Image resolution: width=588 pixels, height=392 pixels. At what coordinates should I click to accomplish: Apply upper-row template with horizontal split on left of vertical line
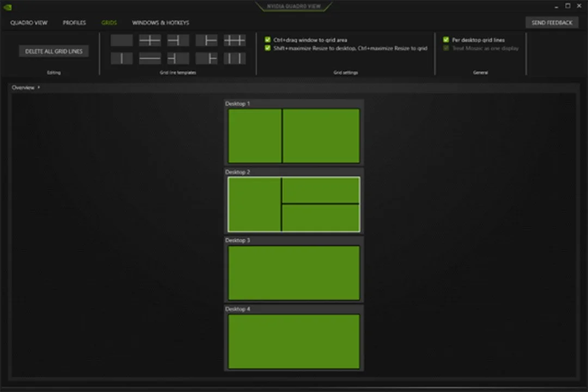click(x=178, y=40)
